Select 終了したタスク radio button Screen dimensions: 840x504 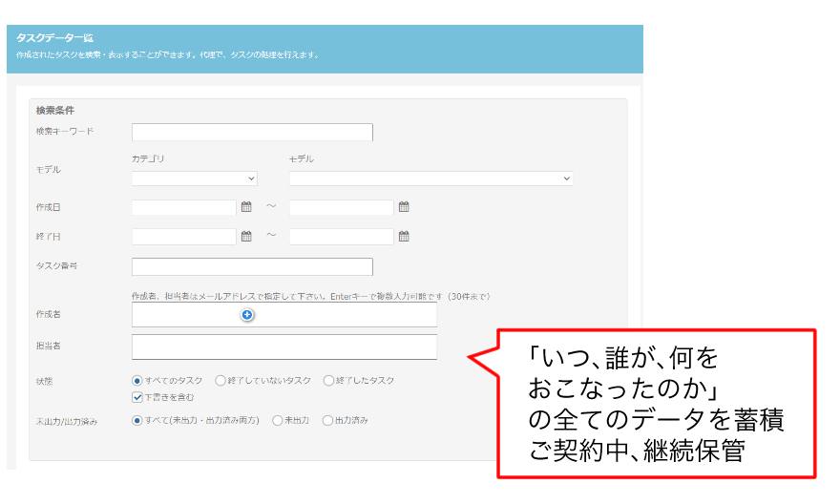point(328,381)
